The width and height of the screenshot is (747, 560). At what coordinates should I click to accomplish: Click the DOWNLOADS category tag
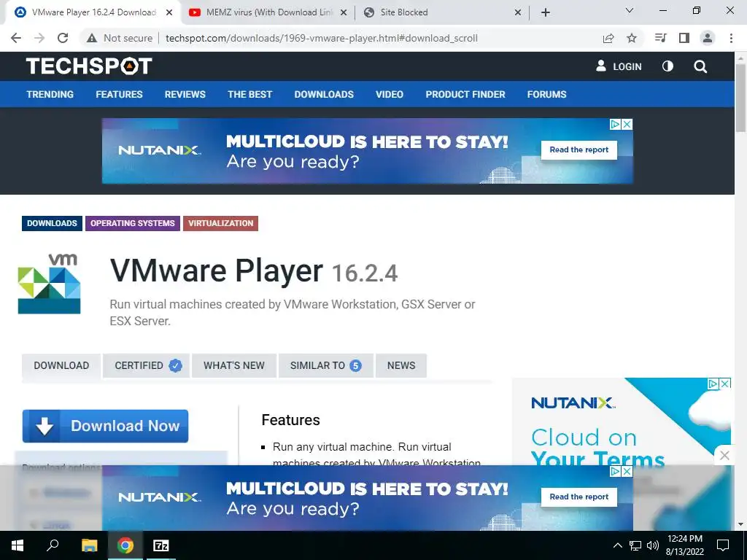pyautogui.click(x=52, y=223)
